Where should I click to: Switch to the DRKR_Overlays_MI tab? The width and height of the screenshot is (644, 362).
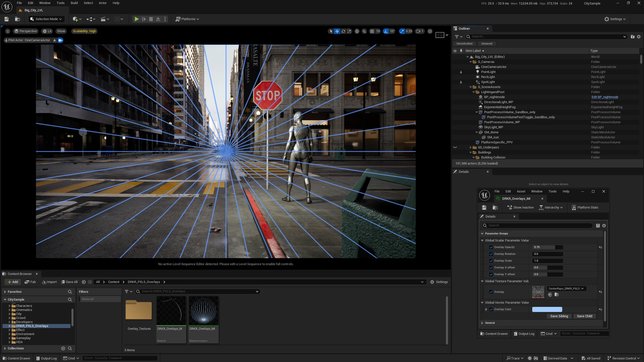517,198
